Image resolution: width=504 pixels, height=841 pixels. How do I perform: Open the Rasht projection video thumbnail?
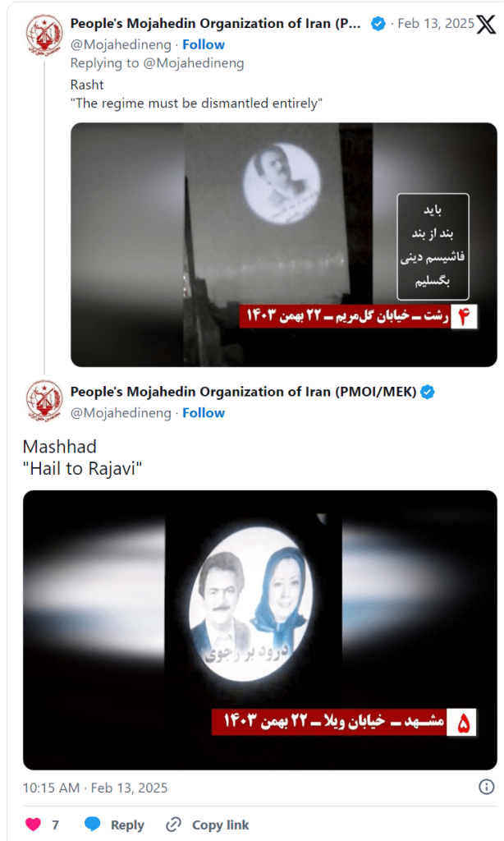[x=284, y=245]
